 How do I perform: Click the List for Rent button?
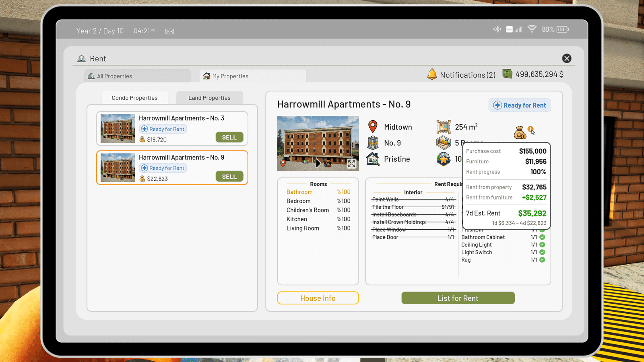[x=458, y=298]
